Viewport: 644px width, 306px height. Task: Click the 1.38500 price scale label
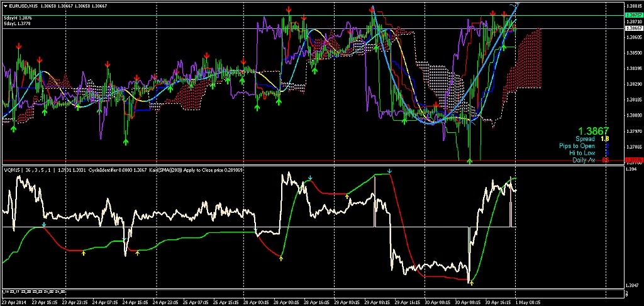(x=633, y=53)
